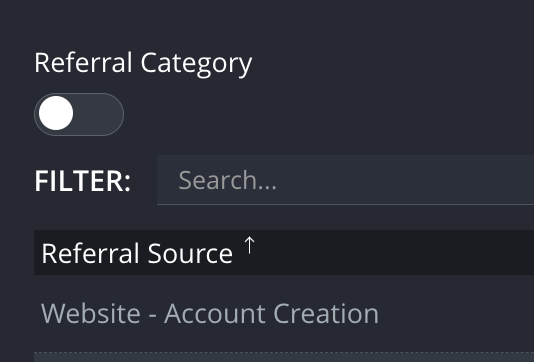
Task: Click the blank area right of Website - Account Creation
Action: (456, 314)
